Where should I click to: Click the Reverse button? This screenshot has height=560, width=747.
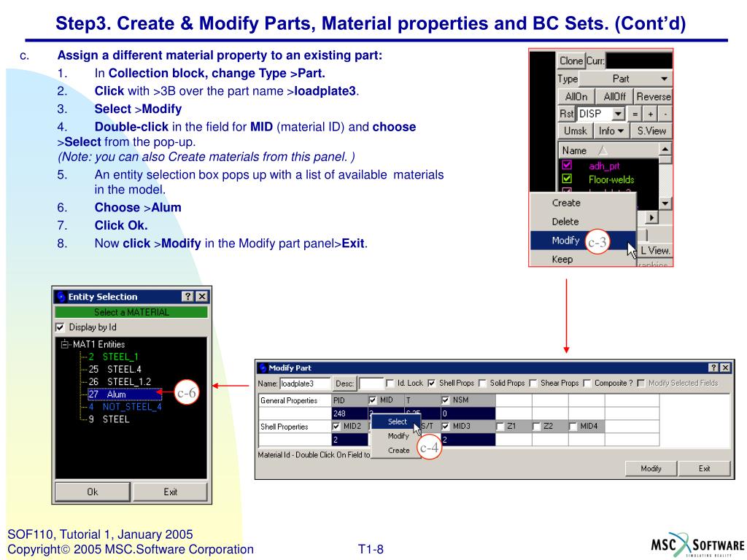tap(653, 97)
